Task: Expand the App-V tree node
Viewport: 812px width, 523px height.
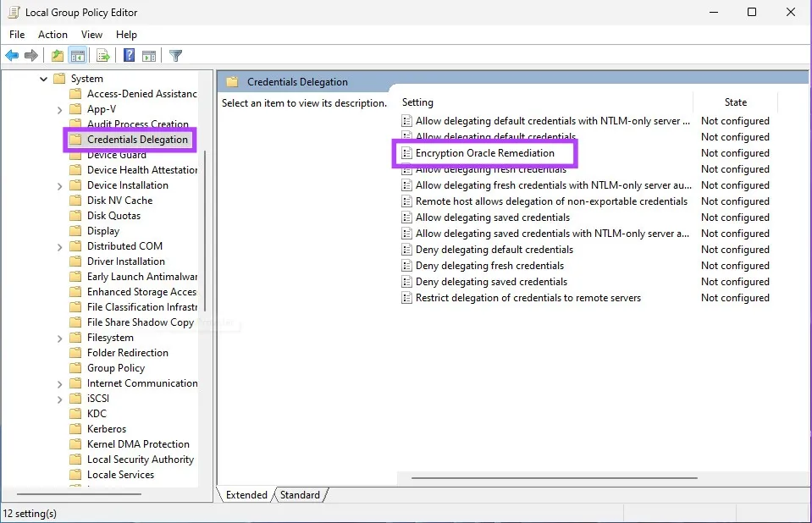Action: coord(58,108)
